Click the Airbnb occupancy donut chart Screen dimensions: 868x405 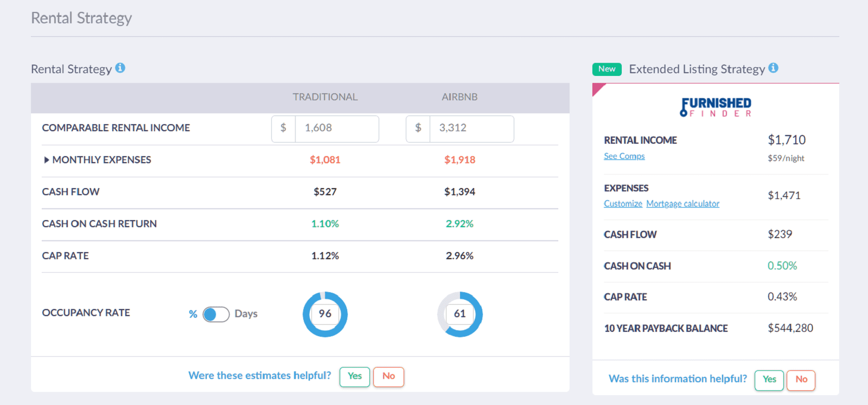459,314
